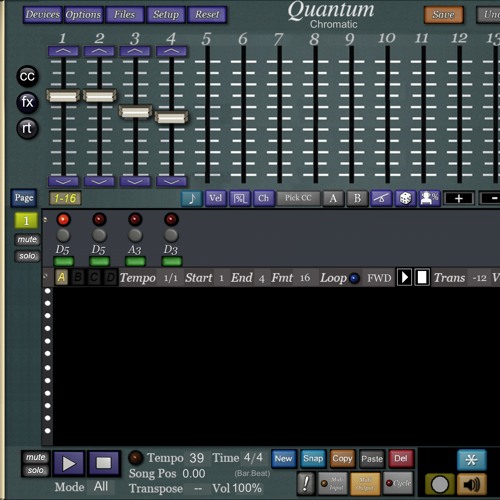
Task: Click fader 4 slider handle
Action: [x=171, y=117]
